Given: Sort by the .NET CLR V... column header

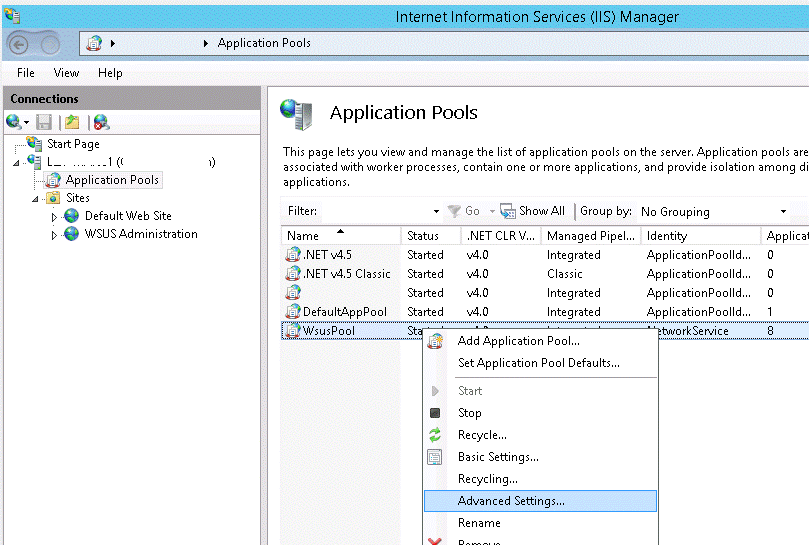Looking at the screenshot, I should pos(500,236).
